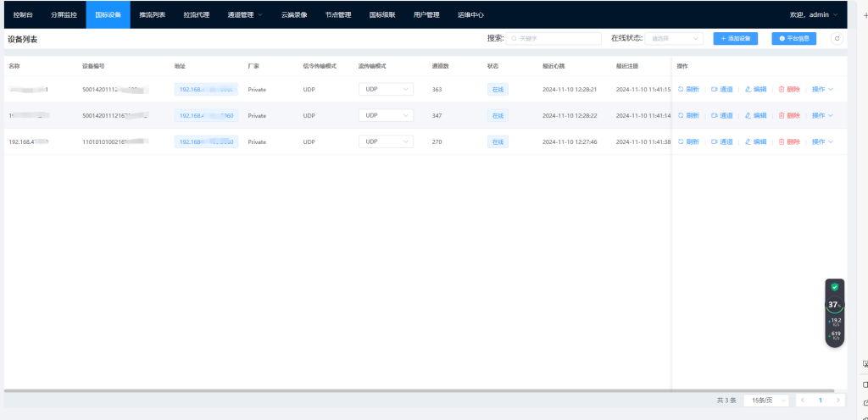
Task: Open UDP stream mode dropdown in first row
Action: [x=386, y=90]
